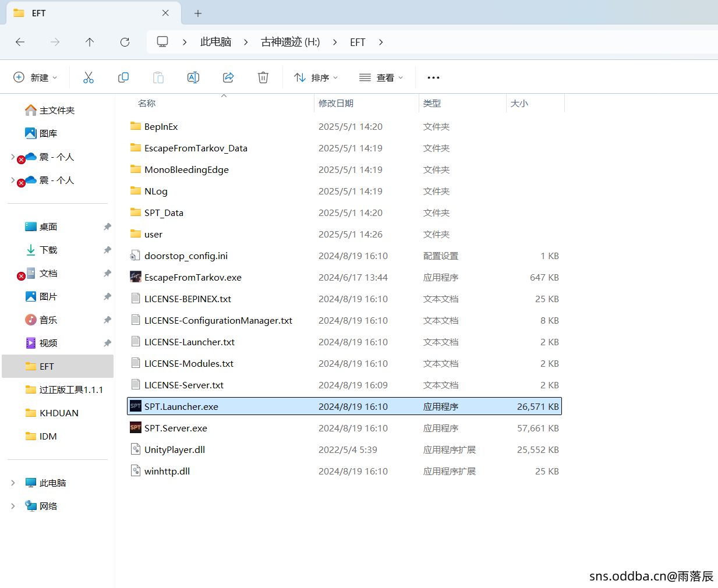Open a new tab with plus button
Viewport: 718px width, 588px height.
pos(198,13)
